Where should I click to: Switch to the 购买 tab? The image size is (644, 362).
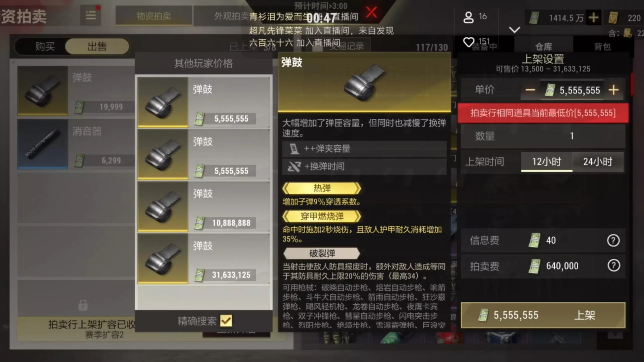pos(45,46)
